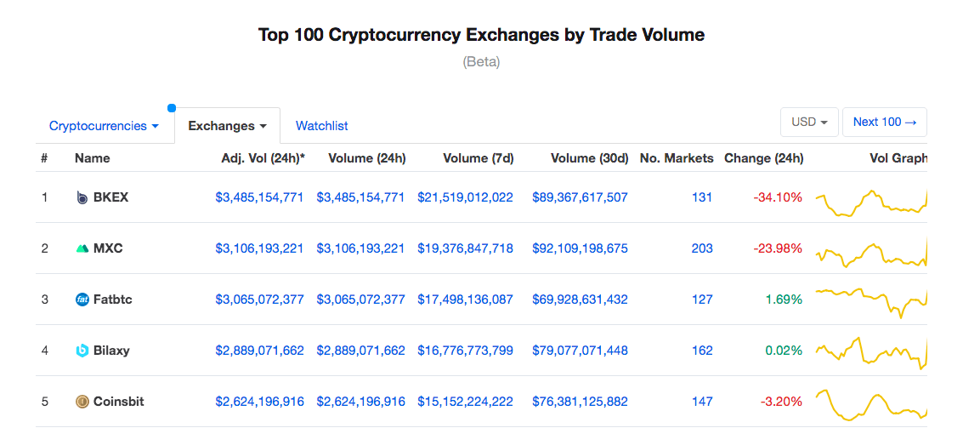
Task: Open the BKEX exchange name link
Action: pos(110,197)
